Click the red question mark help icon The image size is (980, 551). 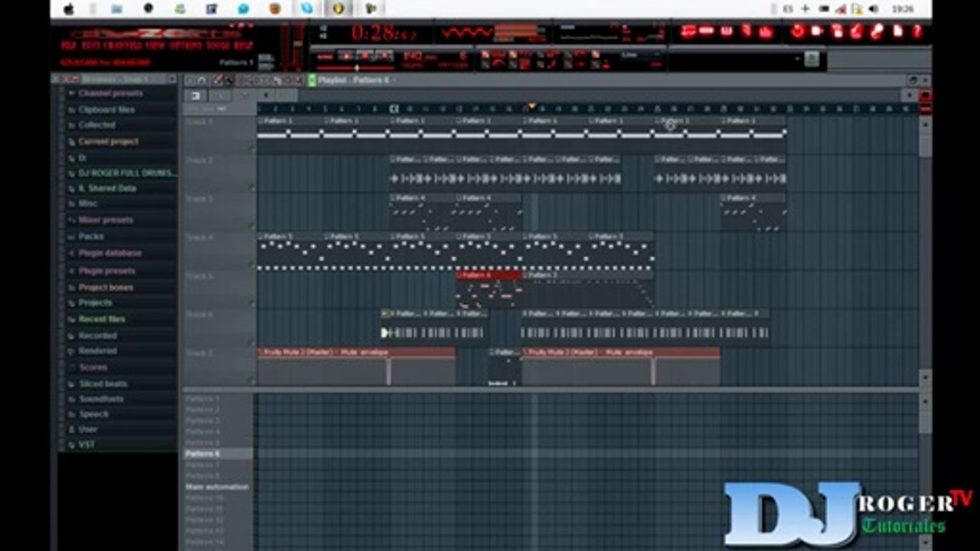coord(916,31)
